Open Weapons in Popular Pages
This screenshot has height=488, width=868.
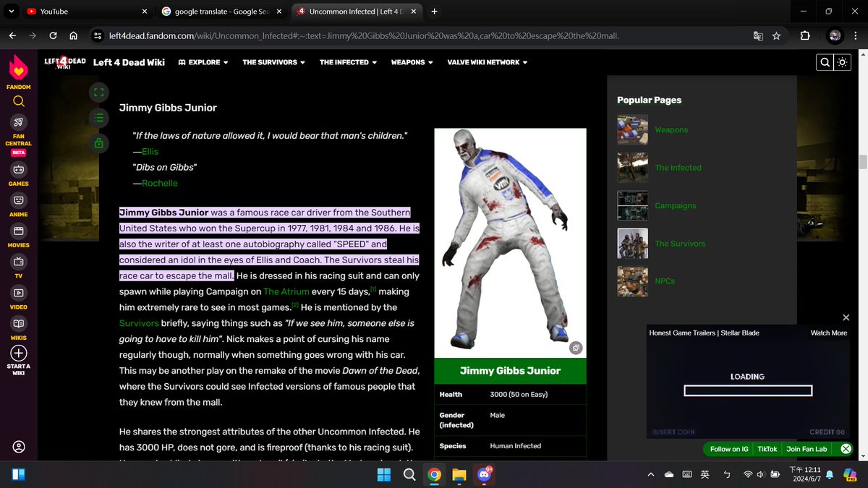pos(671,130)
